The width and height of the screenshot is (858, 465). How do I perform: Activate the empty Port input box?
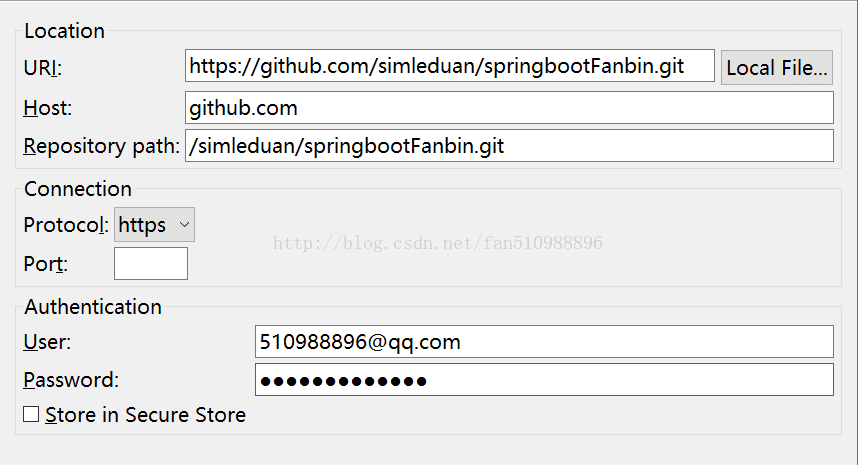(x=151, y=264)
